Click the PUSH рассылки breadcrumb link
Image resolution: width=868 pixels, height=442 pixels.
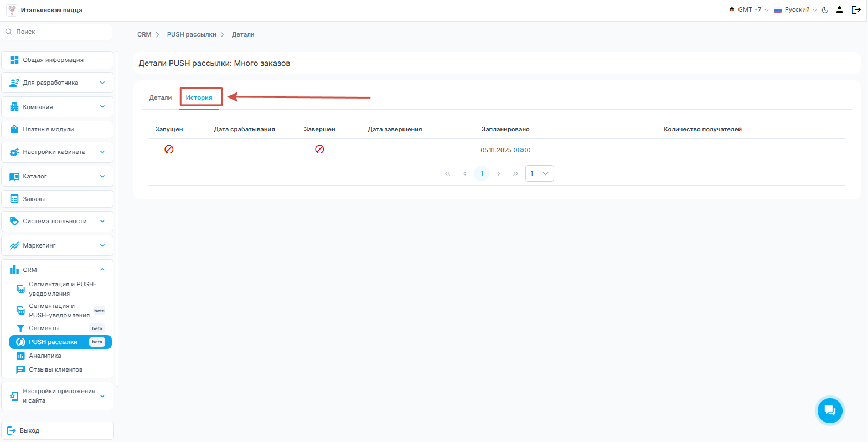[x=192, y=34]
